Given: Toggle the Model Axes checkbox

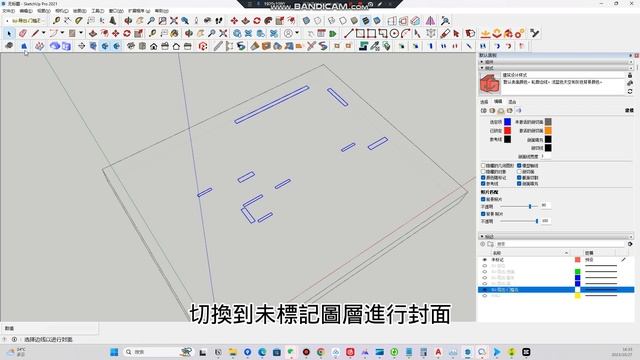Looking at the screenshot, I should coord(519,166).
